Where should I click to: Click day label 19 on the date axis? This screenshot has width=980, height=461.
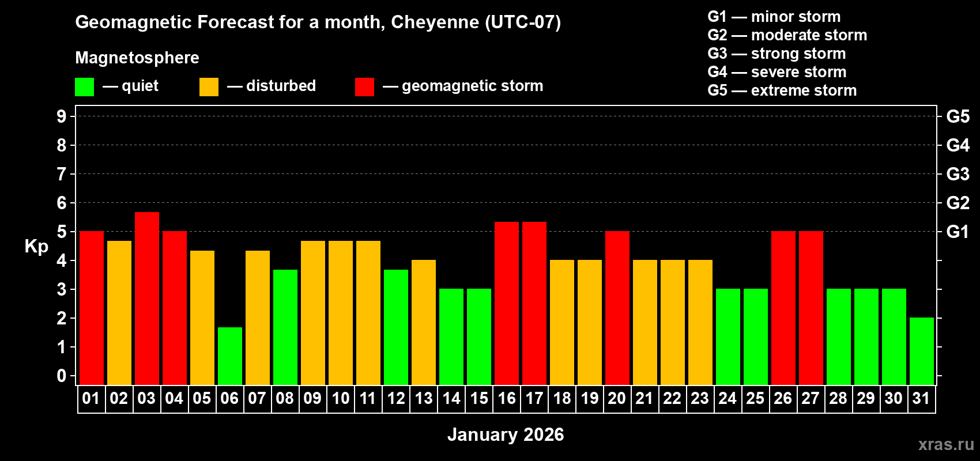[589, 398]
